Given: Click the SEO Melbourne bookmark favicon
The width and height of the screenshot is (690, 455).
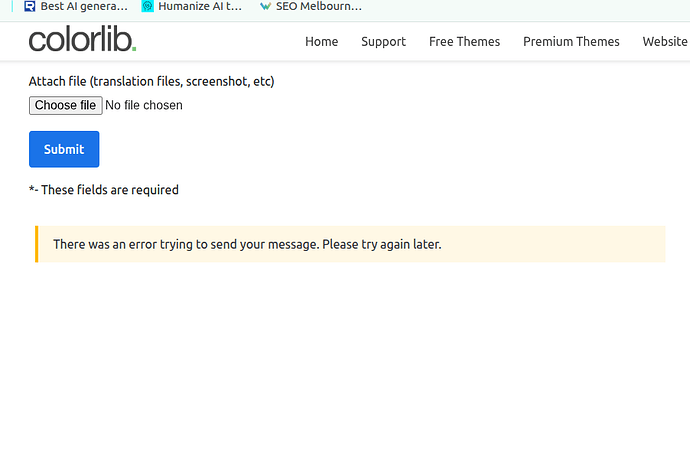Looking at the screenshot, I should [265, 6].
